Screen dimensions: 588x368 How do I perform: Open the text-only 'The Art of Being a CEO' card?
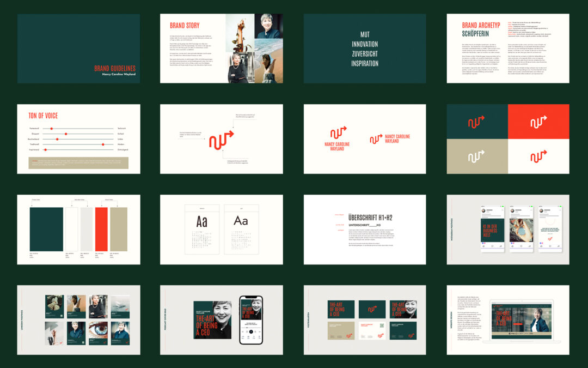coord(341,309)
